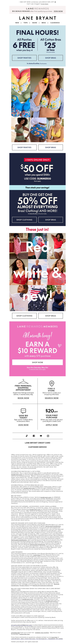Click the APPLY NOW credit card link
Image resolution: width=75 pixels, height=644 pixels.
52,425
